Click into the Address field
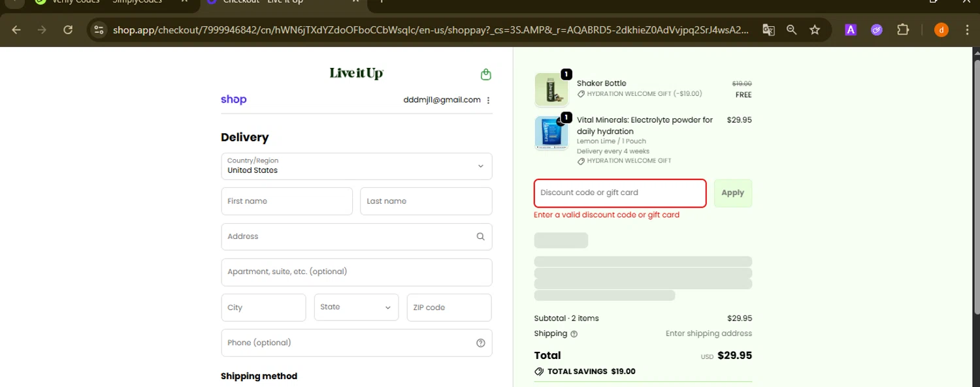980x387 pixels. tap(357, 236)
